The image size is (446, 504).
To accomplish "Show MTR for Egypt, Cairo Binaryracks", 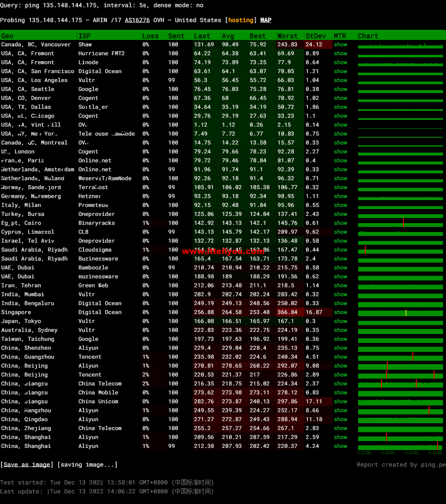I will pos(340,223).
